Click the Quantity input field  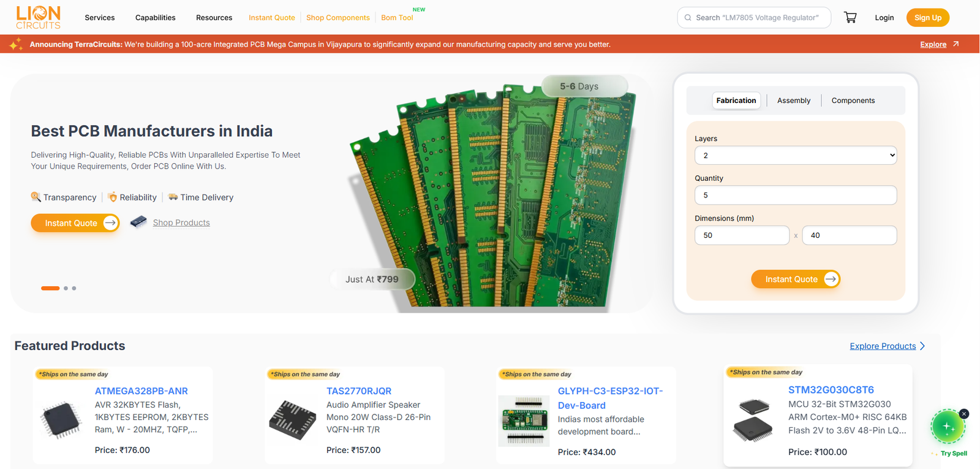[x=796, y=195]
